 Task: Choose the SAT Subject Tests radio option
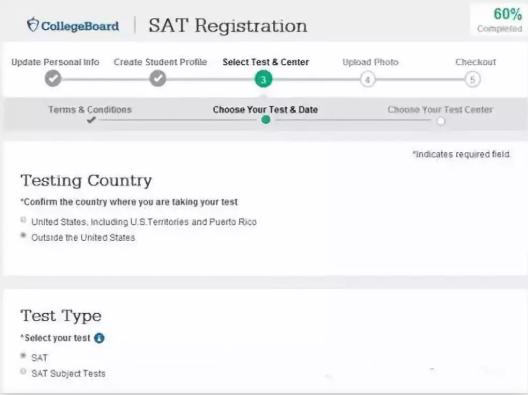23,371
